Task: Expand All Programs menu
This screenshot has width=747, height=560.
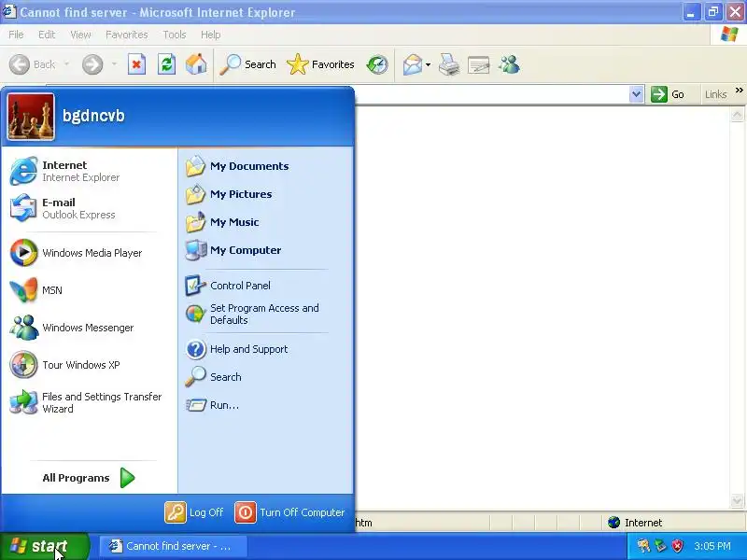Action: point(89,478)
